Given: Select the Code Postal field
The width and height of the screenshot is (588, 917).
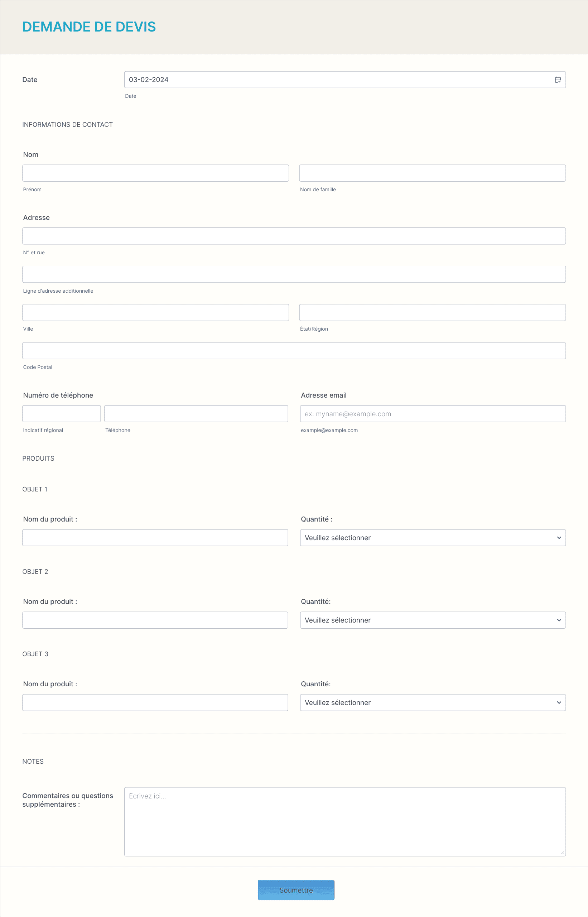Looking at the screenshot, I should (294, 351).
